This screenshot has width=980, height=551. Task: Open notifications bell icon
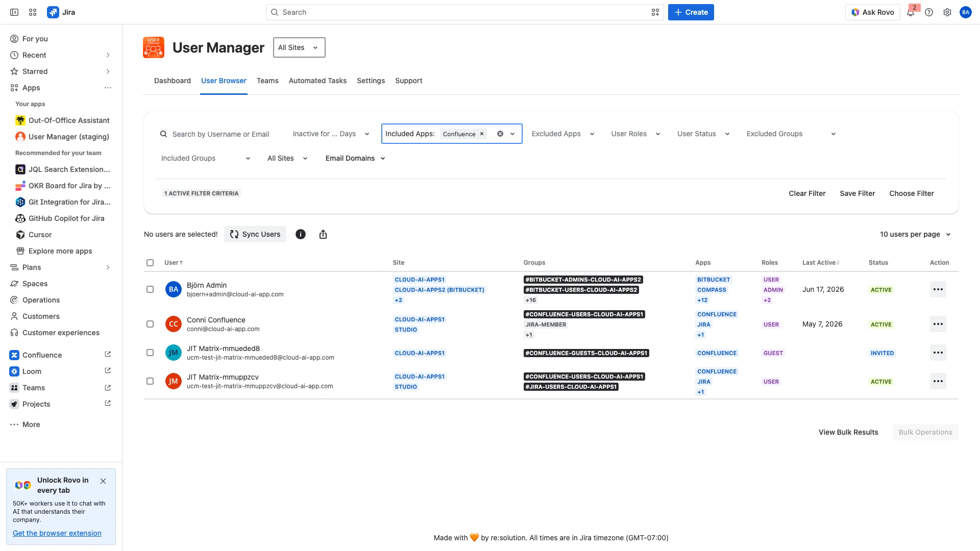point(911,12)
